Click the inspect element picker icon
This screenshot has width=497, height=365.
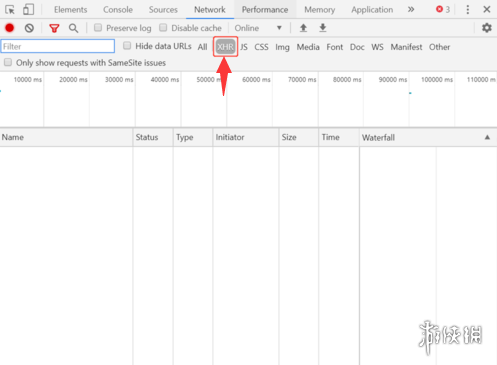point(10,9)
